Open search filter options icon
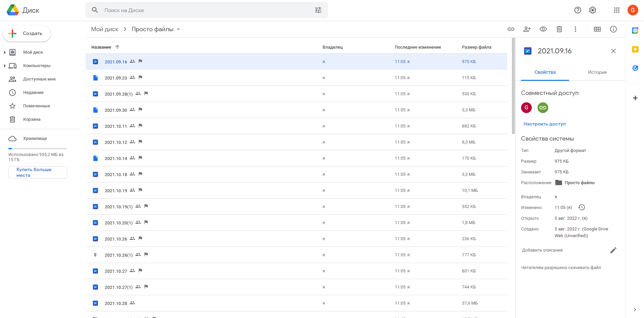The width and height of the screenshot is (644, 318). pyautogui.click(x=318, y=10)
